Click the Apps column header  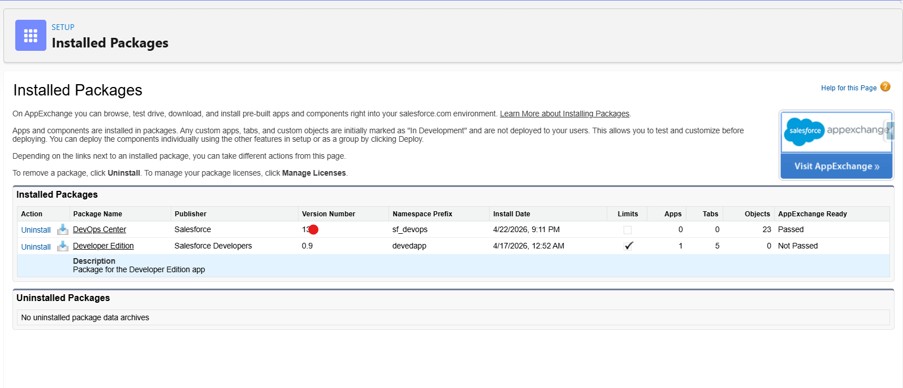673,214
